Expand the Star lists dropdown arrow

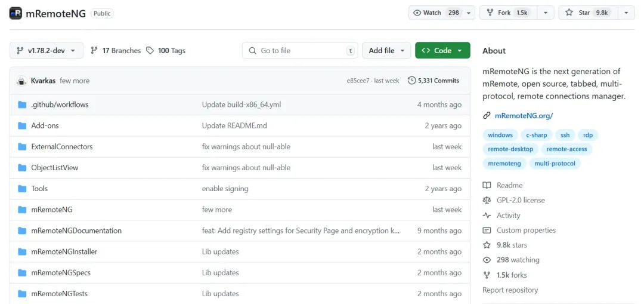click(x=626, y=13)
